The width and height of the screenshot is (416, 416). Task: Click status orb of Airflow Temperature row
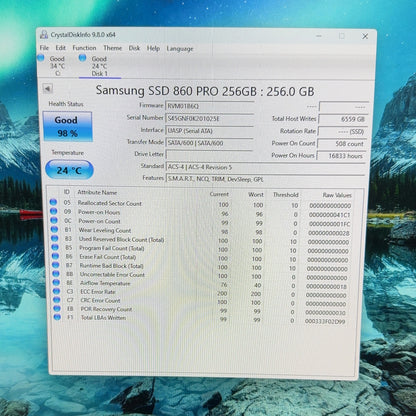(x=56, y=282)
